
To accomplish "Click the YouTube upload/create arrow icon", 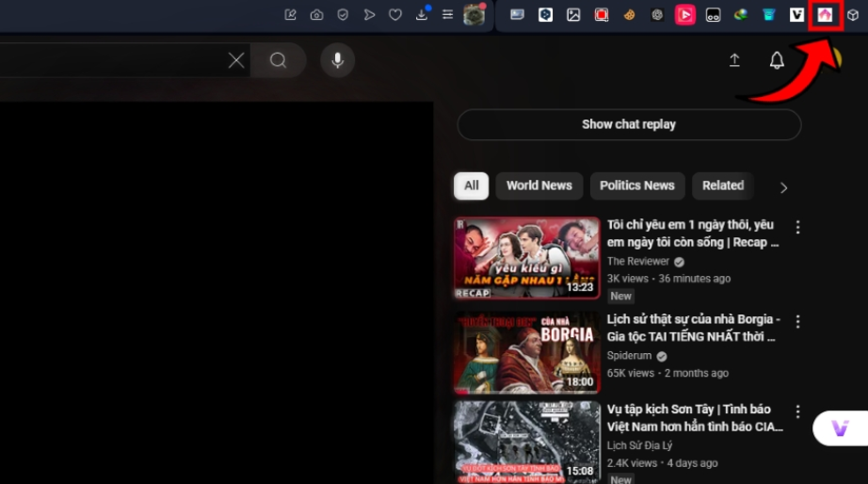I will coord(734,60).
